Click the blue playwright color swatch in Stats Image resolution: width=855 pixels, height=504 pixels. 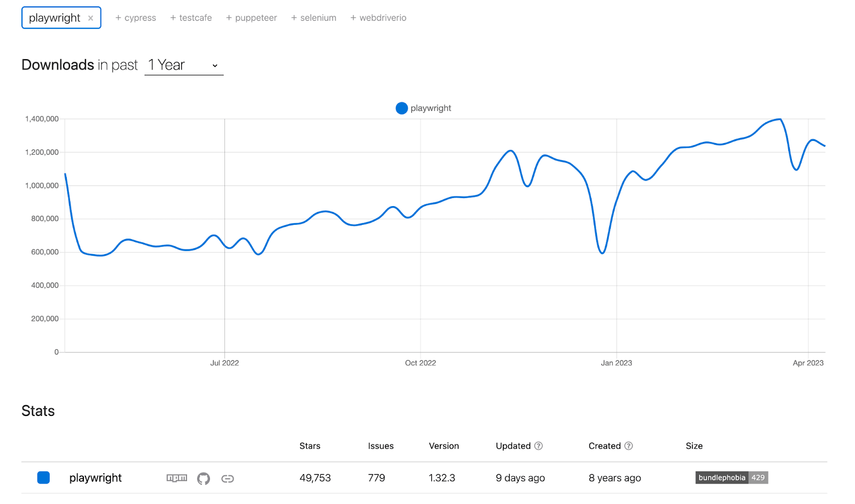tap(43, 478)
